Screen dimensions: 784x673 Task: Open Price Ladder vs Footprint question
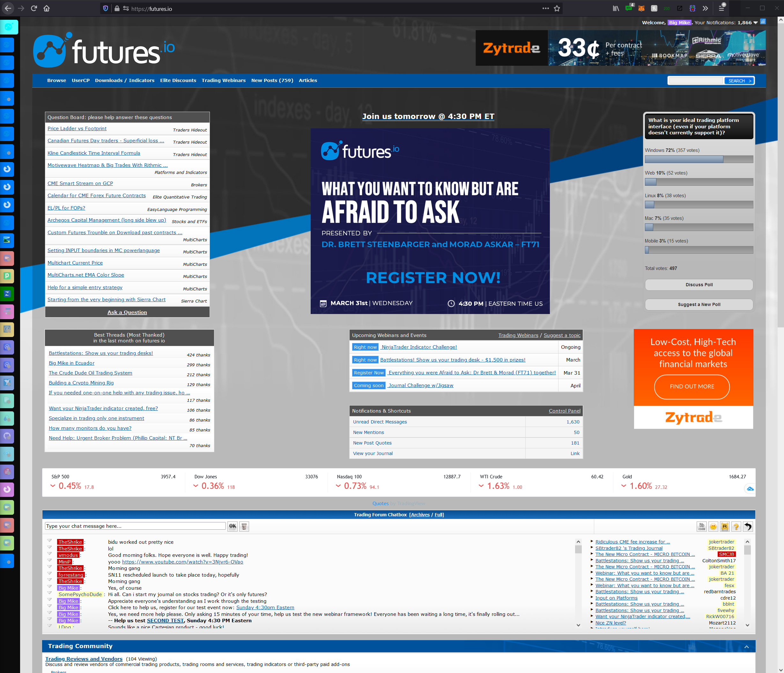point(77,129)
